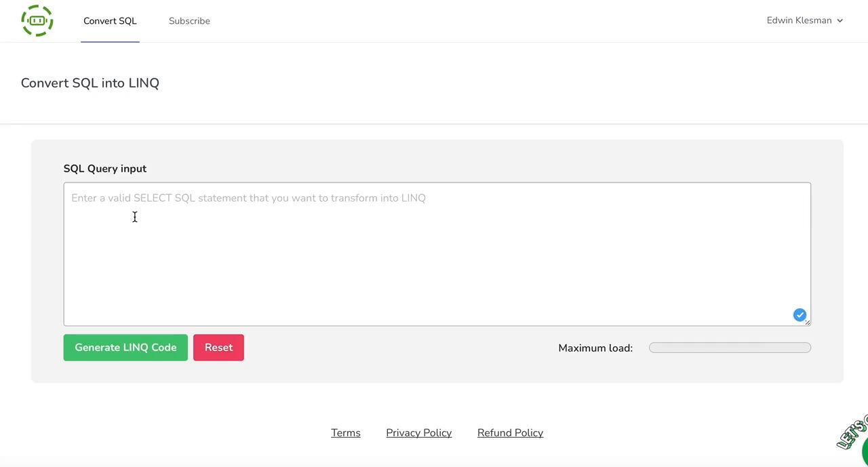Screen dimensions: 868x467
Task: Click the SELECT statement placeholder text
Action: click(x=248, y=198)
